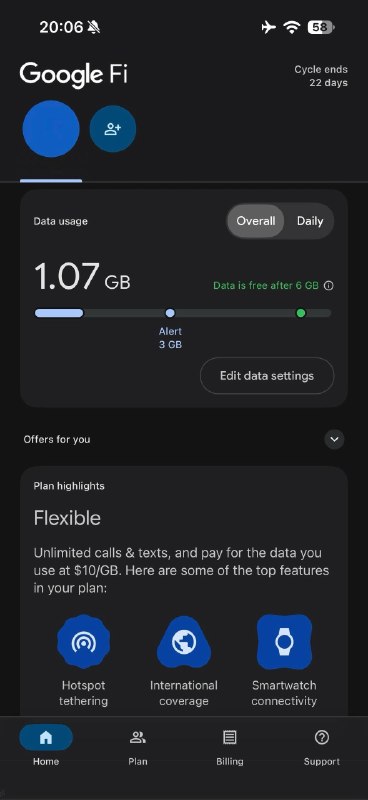Go to the Billing tab
Viewport: 368px width, 800px height.
pos(230,744)
